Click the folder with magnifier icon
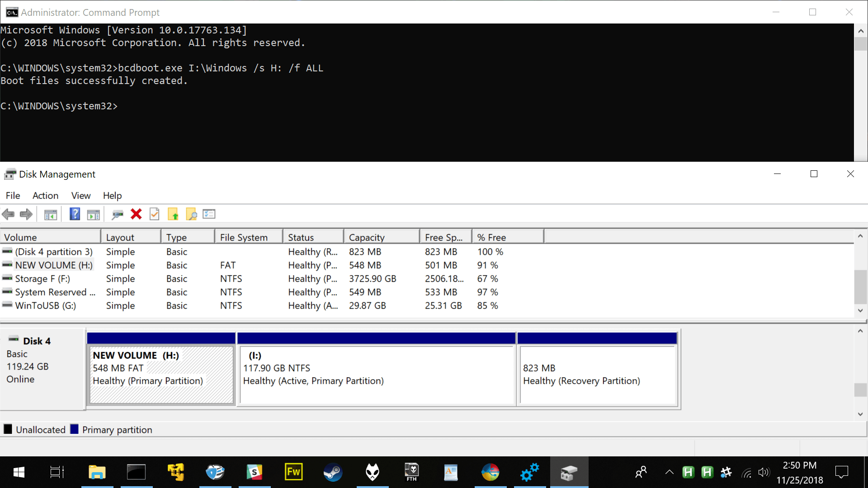This screenshot has width=868, height=488. point(191,214)
